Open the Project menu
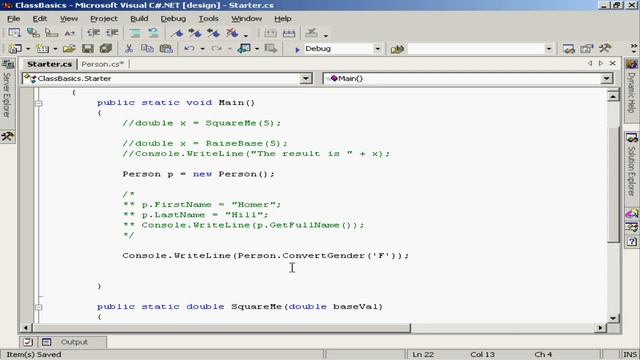Viewport: 640px width, 360px height. click(x=104, y=18)
